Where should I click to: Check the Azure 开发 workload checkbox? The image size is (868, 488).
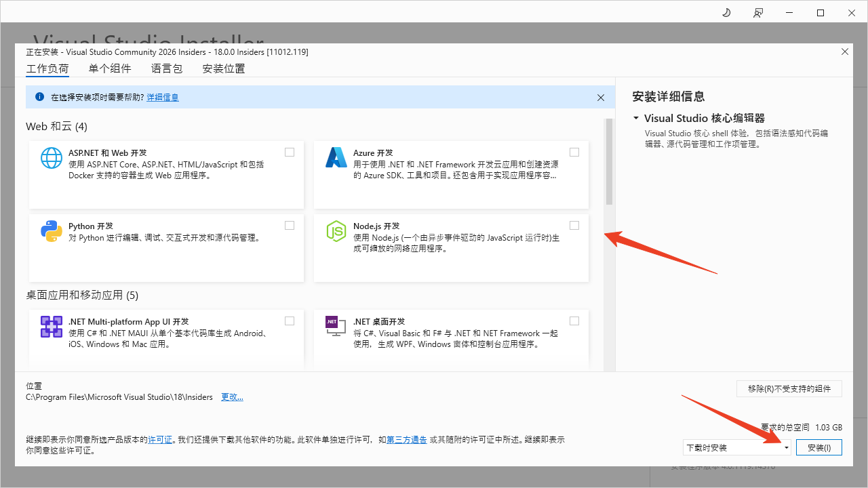(574, 152)
